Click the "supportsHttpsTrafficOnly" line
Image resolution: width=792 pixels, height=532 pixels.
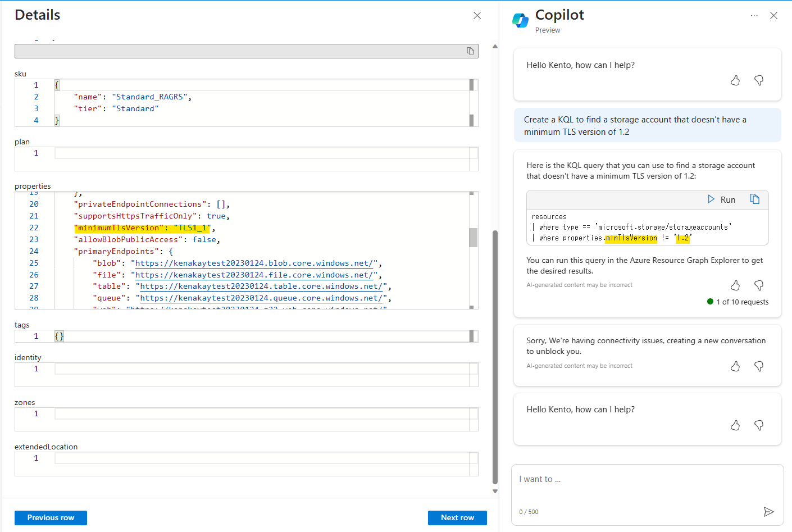[x=152, y=216]
